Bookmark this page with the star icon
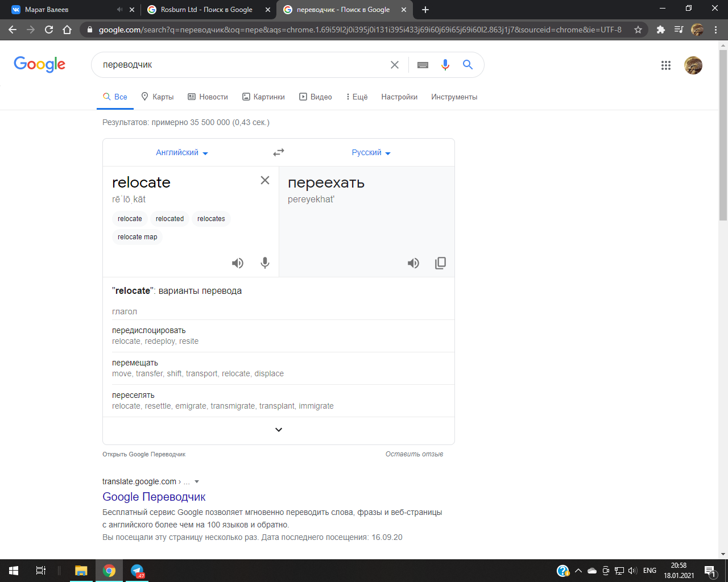The width and height of the screenshot is (728, 582). [638, 30]
